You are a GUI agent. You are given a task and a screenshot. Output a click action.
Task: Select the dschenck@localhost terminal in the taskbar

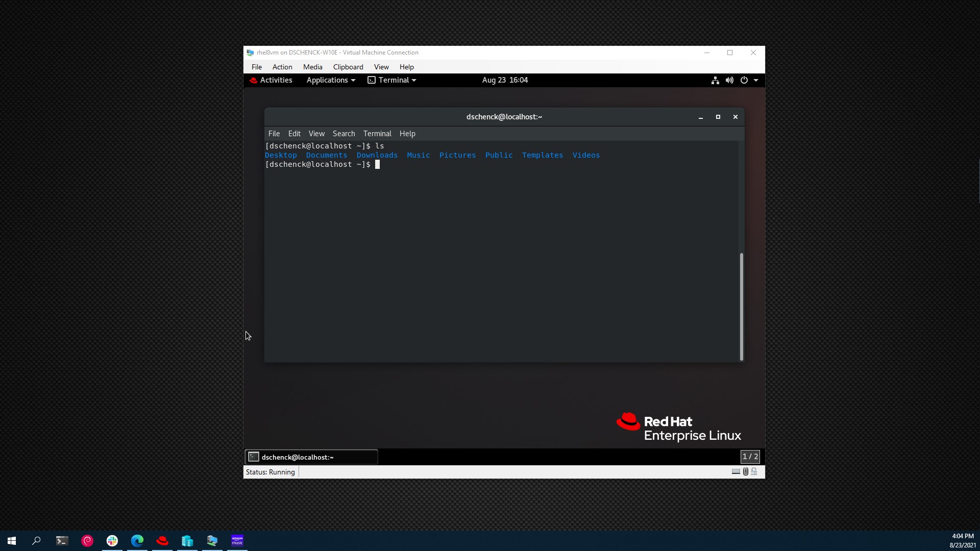[x=311, y=457]
